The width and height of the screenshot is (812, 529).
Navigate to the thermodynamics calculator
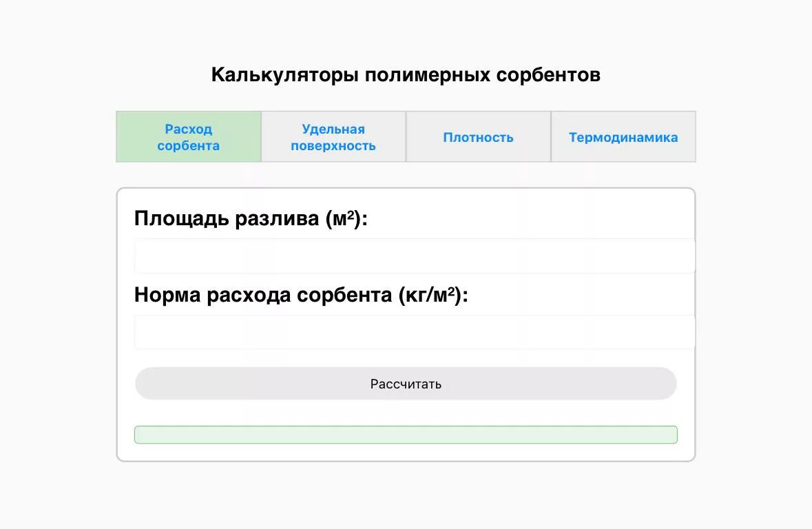tap(623, 136)
